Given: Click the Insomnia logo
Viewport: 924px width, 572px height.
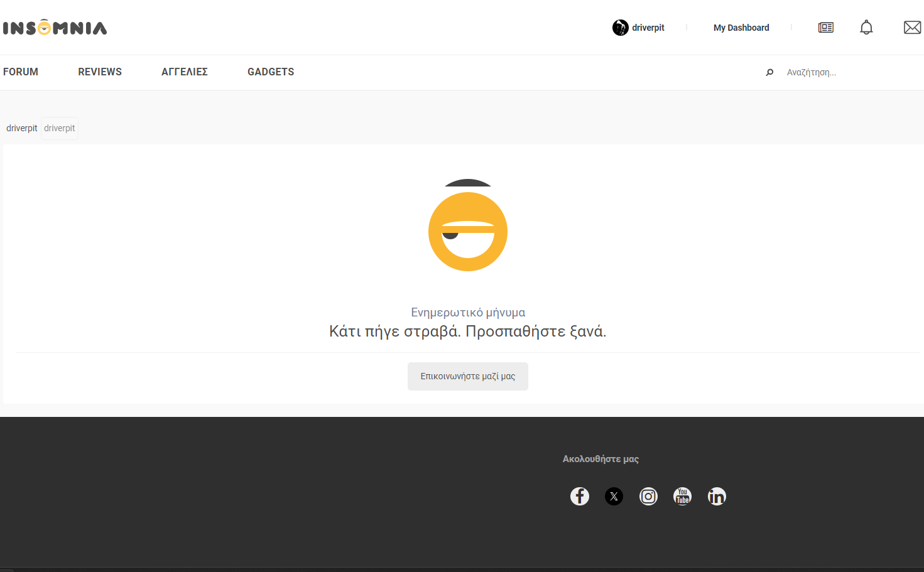Looking at the screenshot, I should [x=55, y=28].
